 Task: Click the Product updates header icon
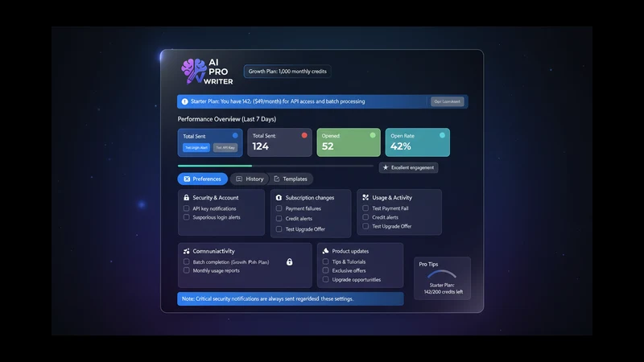tap(325, 251)
